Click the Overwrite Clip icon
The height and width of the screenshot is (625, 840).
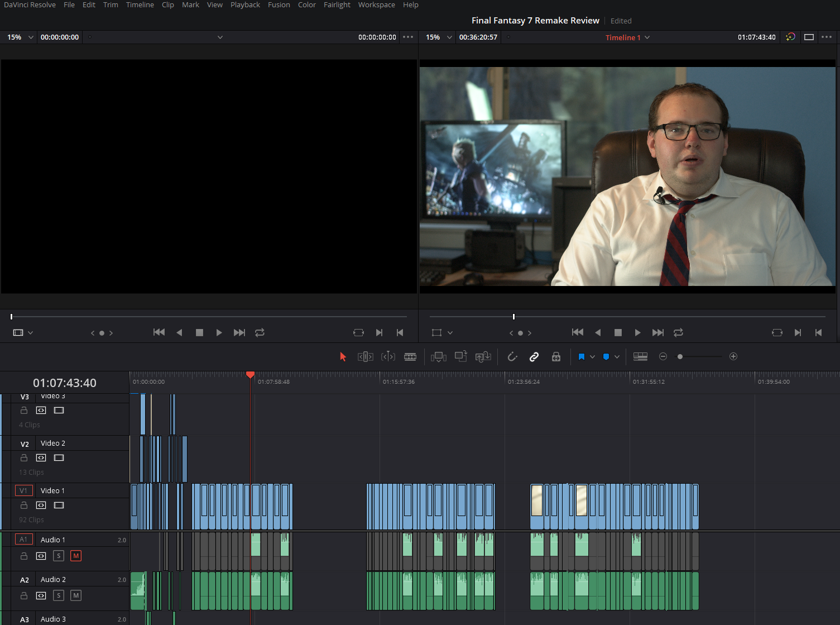(461, 356)
